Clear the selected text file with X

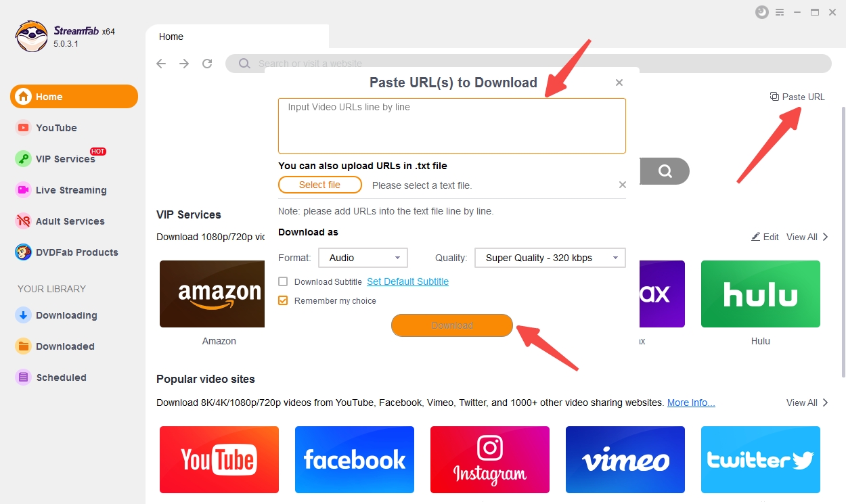[623, 185]
